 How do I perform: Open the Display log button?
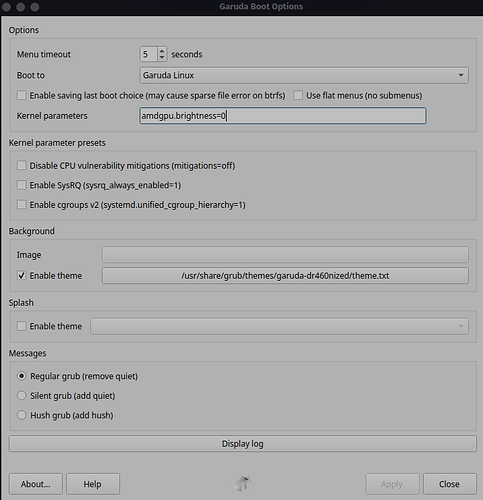243,444
